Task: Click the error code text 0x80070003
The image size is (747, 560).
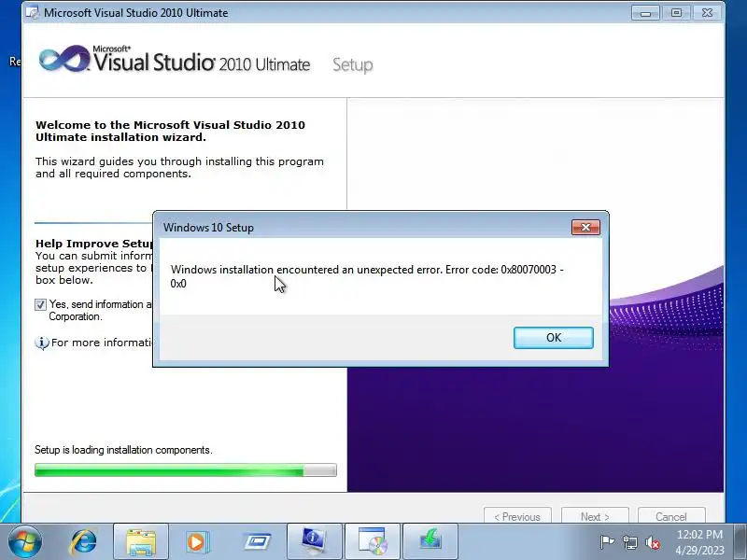Action: click(529, 270)
